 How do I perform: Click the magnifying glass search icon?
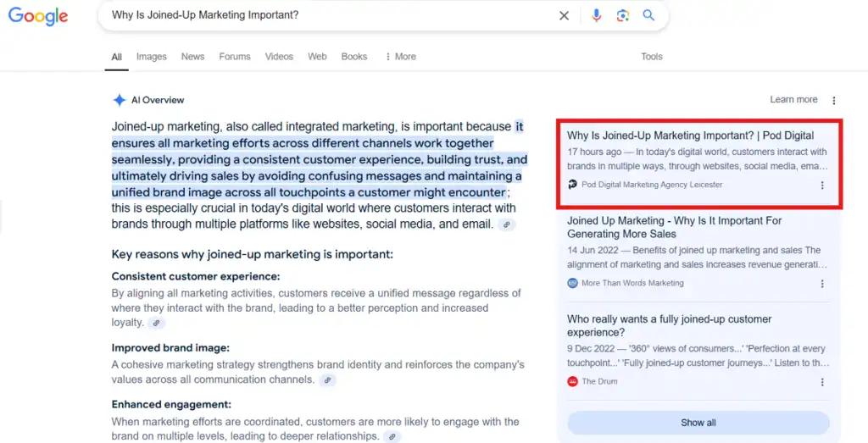pos(648,16)
